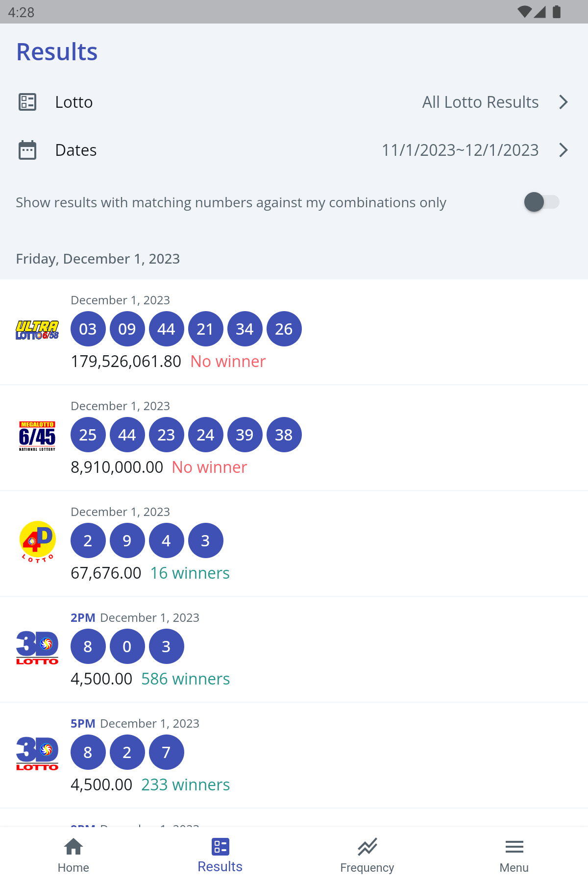Viewport: 588px width, 882px height.
Task: Tap the Megalotto No winner label
Action: coord(210,467)
